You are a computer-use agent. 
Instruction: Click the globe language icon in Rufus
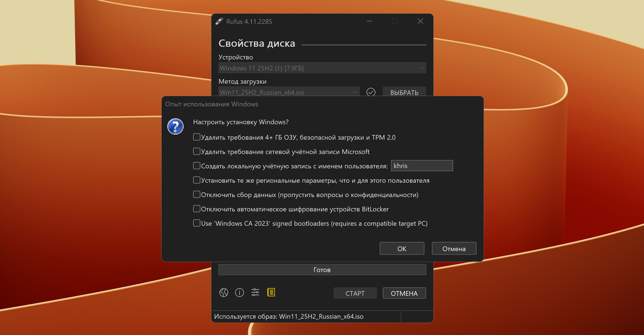[x=224, y=293]
